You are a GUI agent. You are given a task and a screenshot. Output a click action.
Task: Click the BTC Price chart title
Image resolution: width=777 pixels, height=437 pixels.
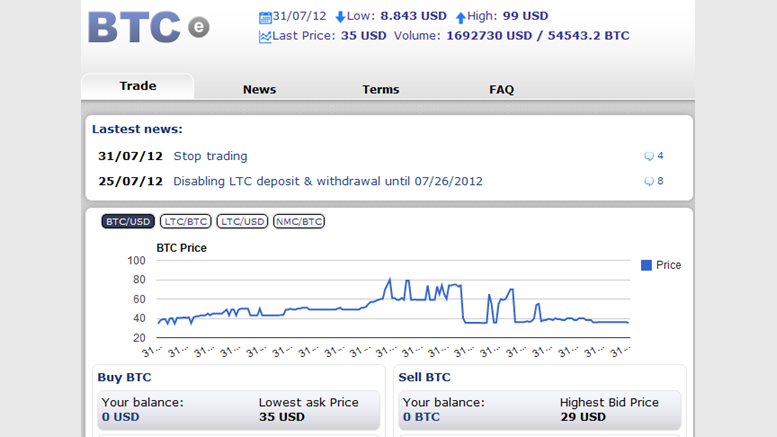tap(181, 248)
